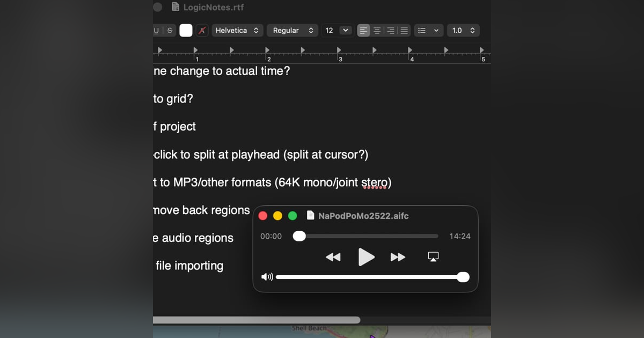644x338 pixels.
Task: Open the 1.0 line spacing stepper
Action: 463,30
